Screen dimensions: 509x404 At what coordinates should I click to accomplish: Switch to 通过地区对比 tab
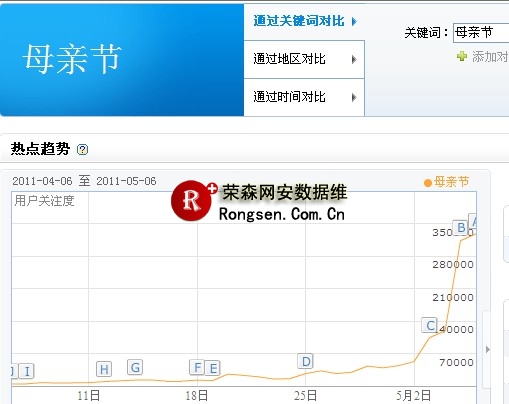click(289, 59)
